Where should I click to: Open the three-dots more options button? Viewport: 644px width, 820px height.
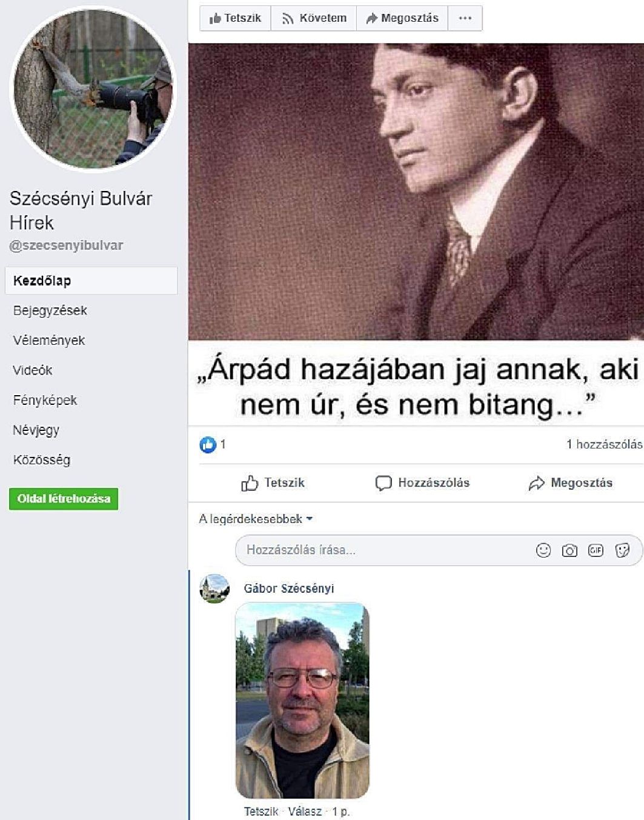click(465, 18)
